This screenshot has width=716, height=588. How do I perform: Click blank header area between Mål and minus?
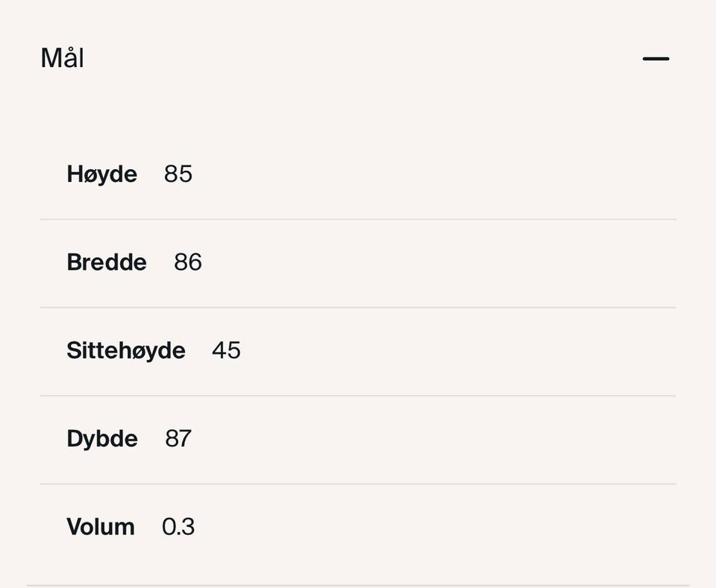click(x=358, y=58)
